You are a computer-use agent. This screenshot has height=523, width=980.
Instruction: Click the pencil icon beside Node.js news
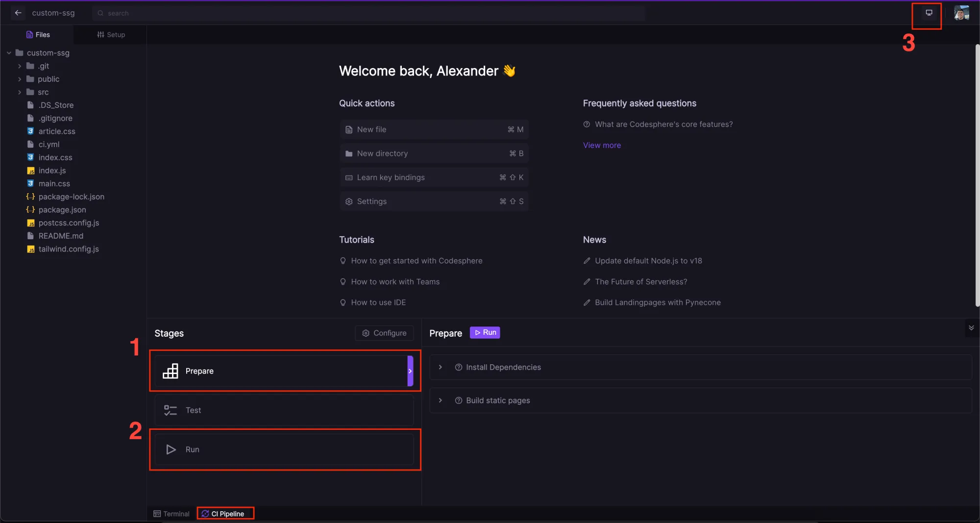(587, 261)
